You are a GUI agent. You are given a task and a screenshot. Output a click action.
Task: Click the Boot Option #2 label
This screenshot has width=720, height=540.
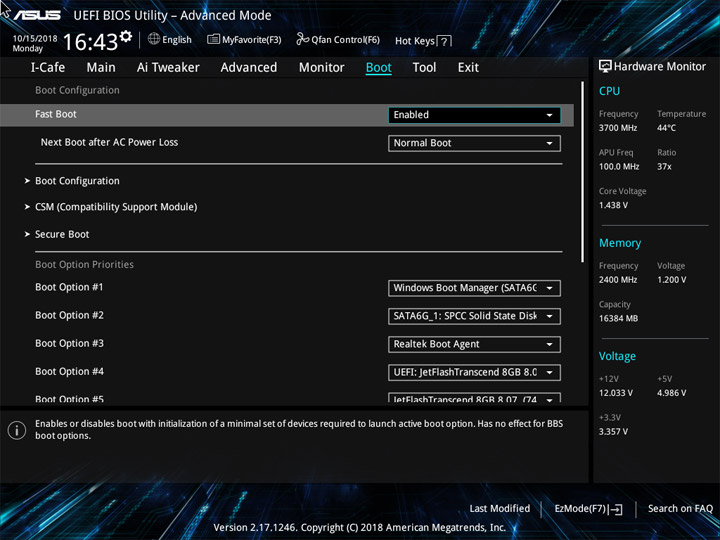[x=69, y=315]
